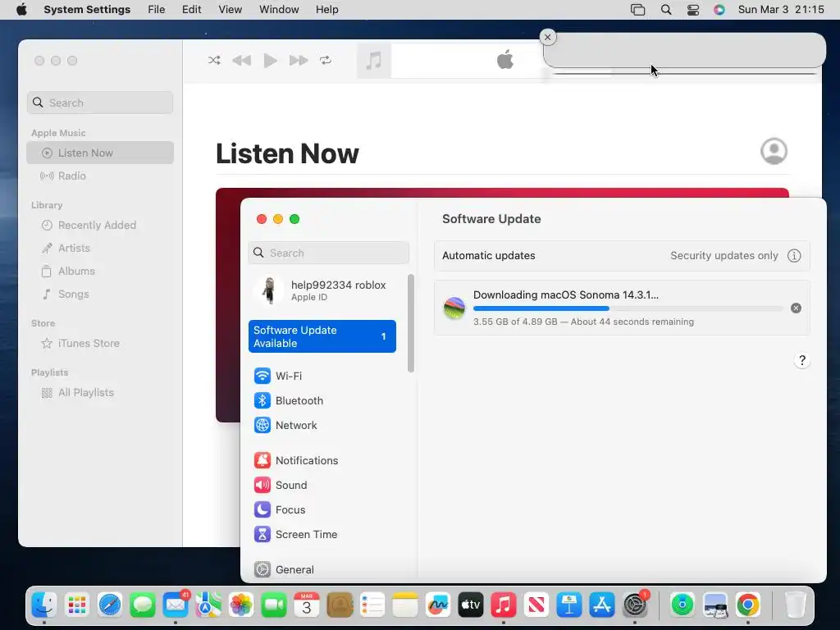This screenshot has width=840, height=630.
Task: Open the View menu
Action: point(230,10)
